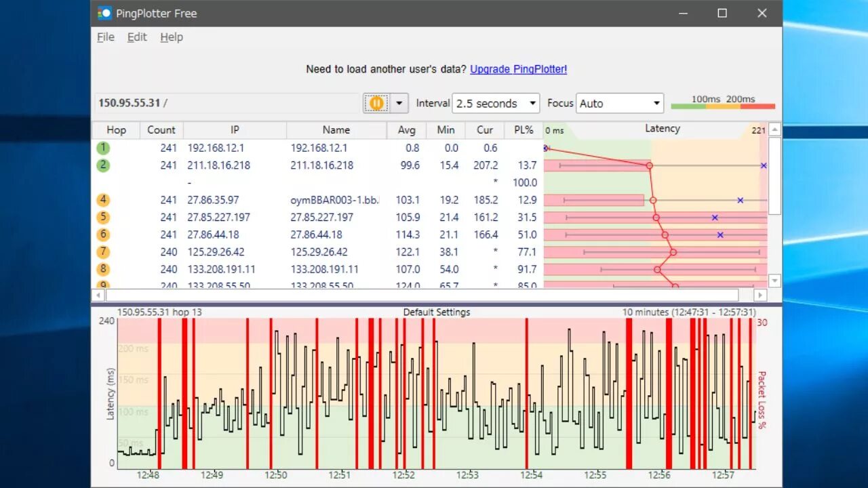Click the Latency (ms) axis label
Screen dimensions: 868x488
pyautogui.click(x=111, y=394)
